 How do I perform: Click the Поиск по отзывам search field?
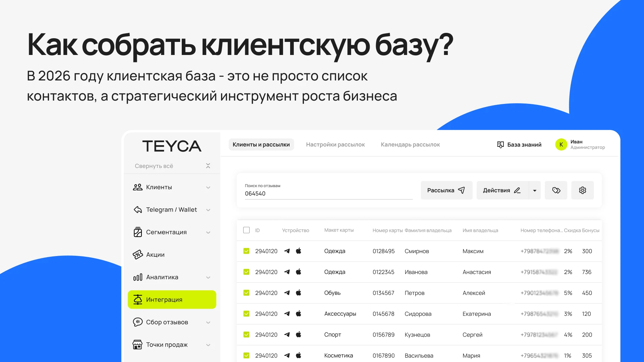click(x=328, y=193)
